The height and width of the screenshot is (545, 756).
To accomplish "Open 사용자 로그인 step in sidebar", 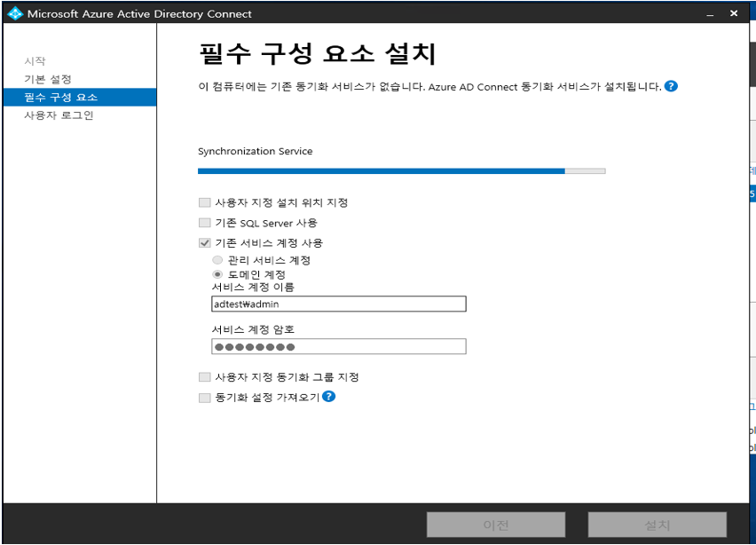I will (59, 115).
